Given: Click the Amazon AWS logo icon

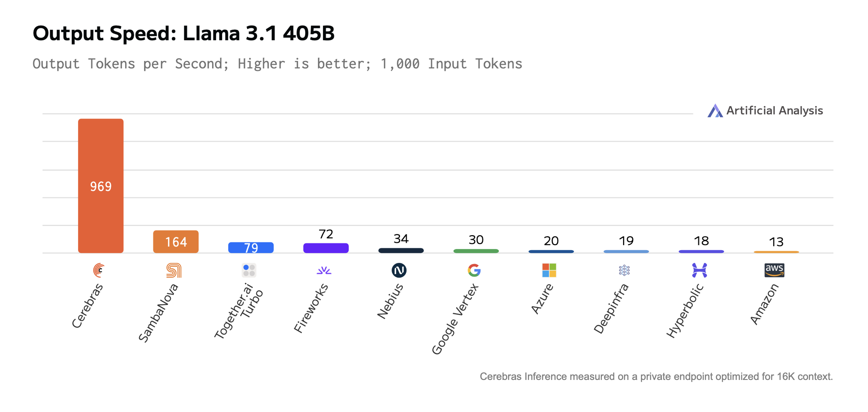Looking at the screenshot, I should (x=774, y=270).
